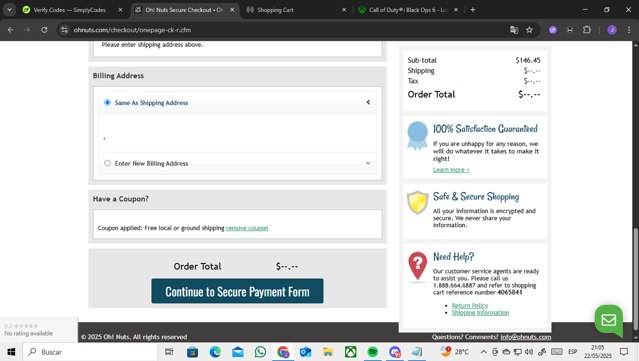The height and width of the screenshot is (361, 639).
Task: Close the Shopping Cart tab
Action: (x=344, y=10)
